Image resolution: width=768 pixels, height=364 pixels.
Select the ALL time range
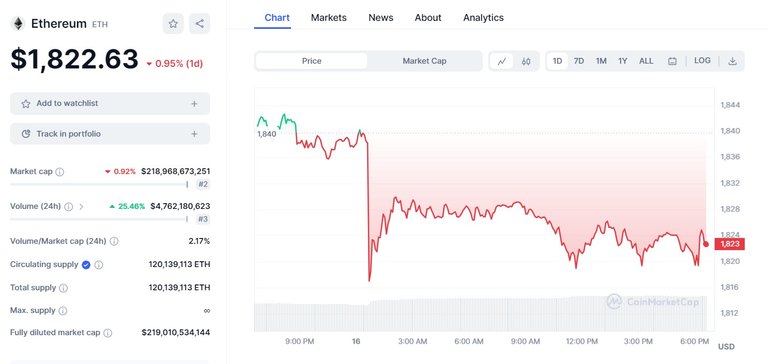646,61
